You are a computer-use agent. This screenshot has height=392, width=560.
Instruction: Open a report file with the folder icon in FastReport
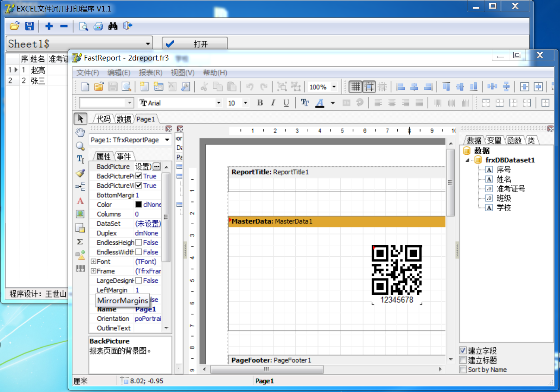coord(99,87)
